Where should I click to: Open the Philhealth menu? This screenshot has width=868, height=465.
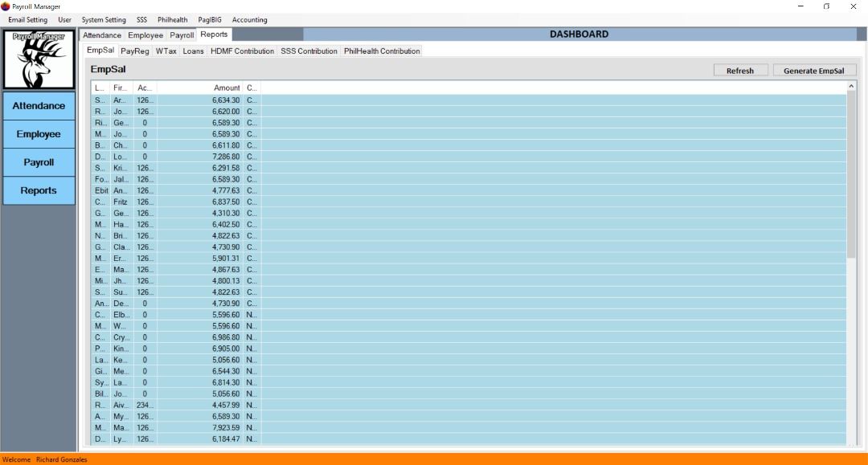click(172, 19)
